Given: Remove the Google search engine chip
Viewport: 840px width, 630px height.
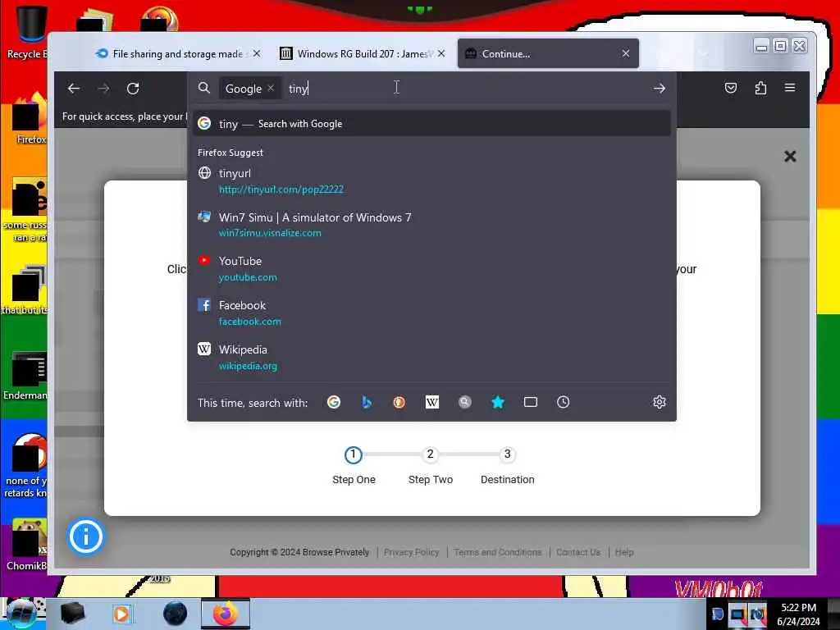Looking at the screenshot, I should pyautogui.click(x=271, y=89).
